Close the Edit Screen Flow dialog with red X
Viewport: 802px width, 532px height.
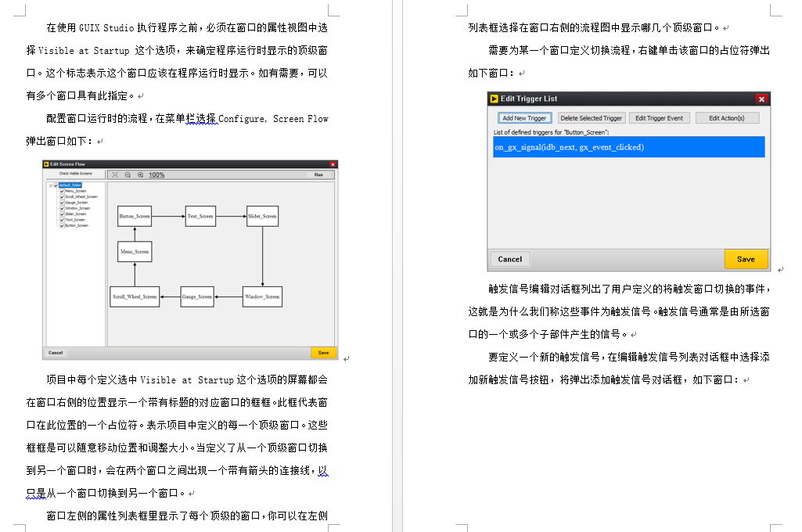pyautogui.click(x=333, y=164)
